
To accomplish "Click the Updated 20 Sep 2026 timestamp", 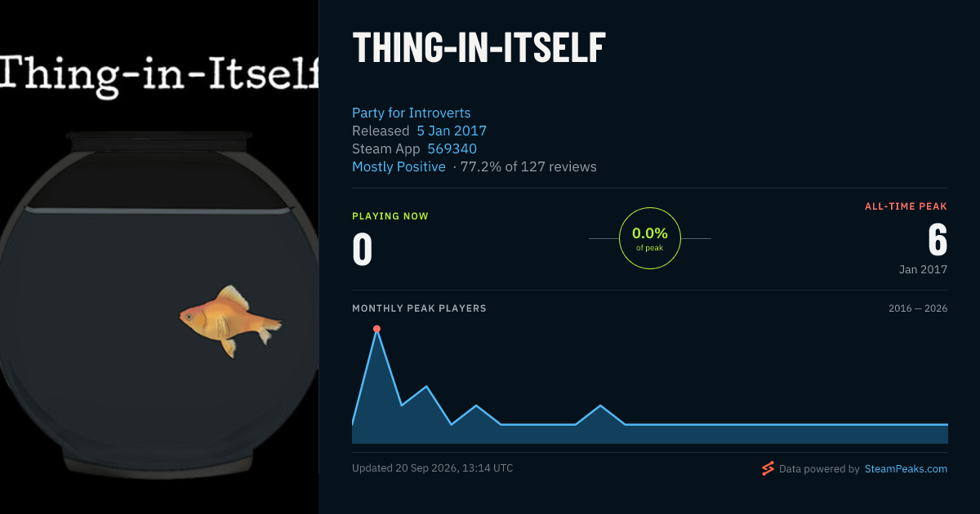I will click(x=433, y=468).
